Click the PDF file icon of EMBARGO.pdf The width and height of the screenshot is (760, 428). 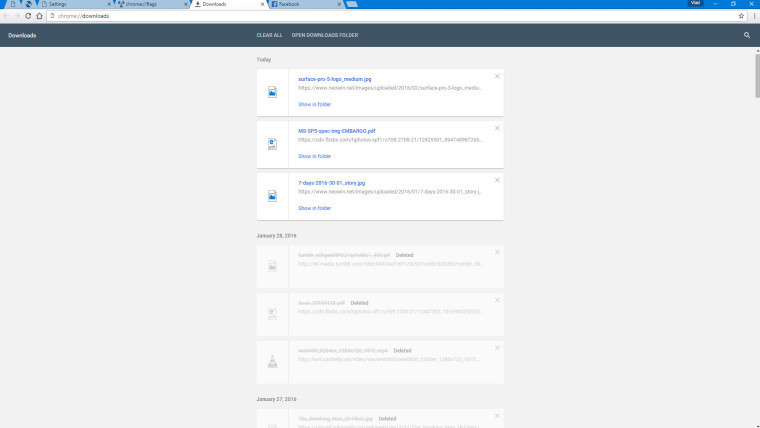coord(272,144)
